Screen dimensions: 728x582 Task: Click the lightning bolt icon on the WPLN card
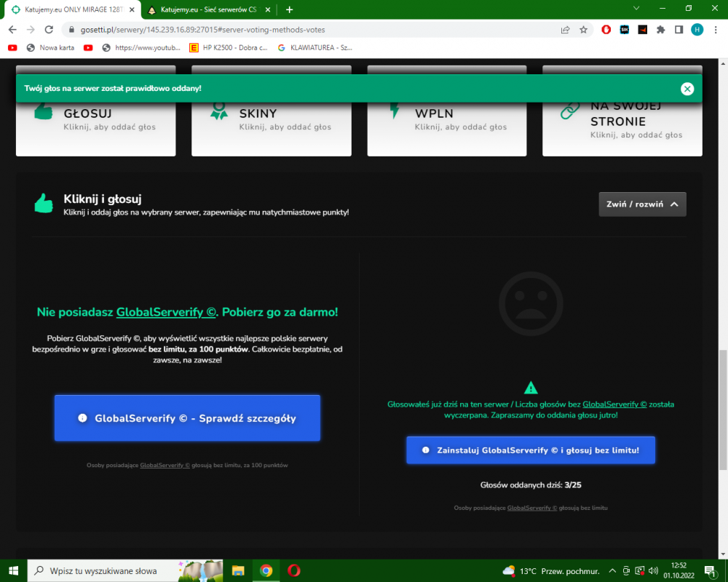point(395,111)
